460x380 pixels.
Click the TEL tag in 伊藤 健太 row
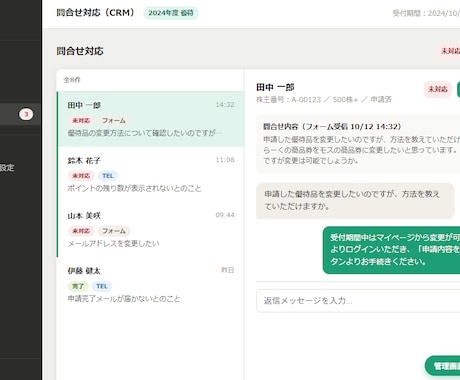point(102,286)
